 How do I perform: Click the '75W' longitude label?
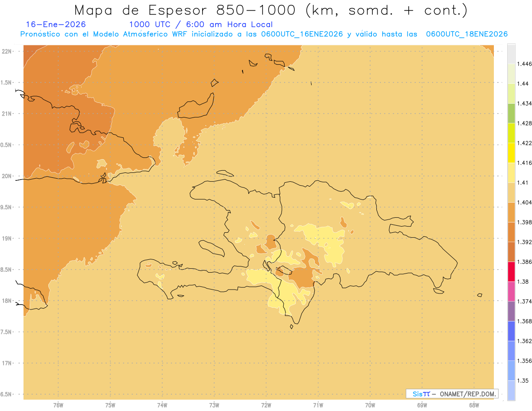(110, 405)
